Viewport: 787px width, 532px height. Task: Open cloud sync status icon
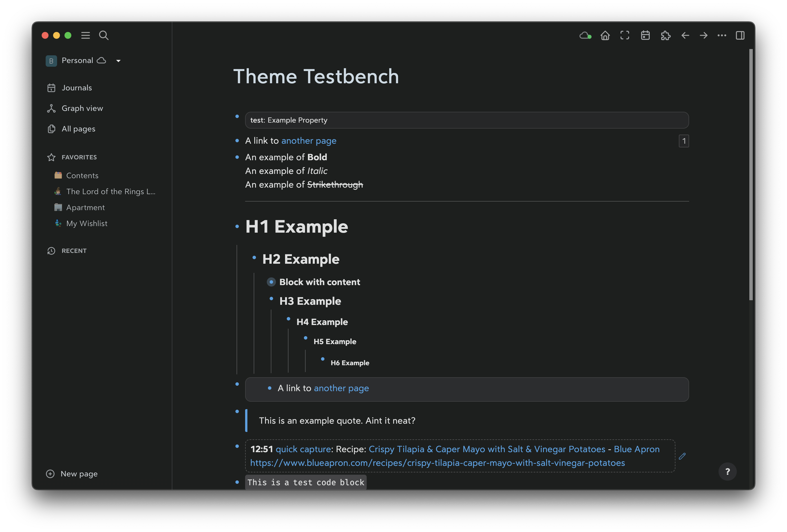pyautogui.click(x=585, y=36)
